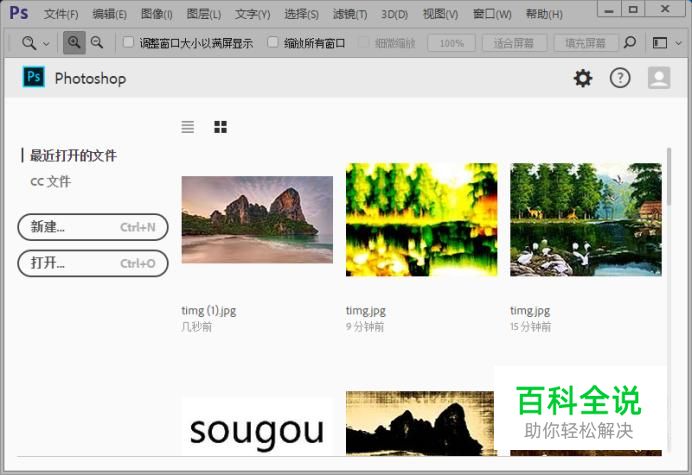Select the zoom in magnifier tool
The width and height of the screenshot is (692, 475).
[74, 43]
